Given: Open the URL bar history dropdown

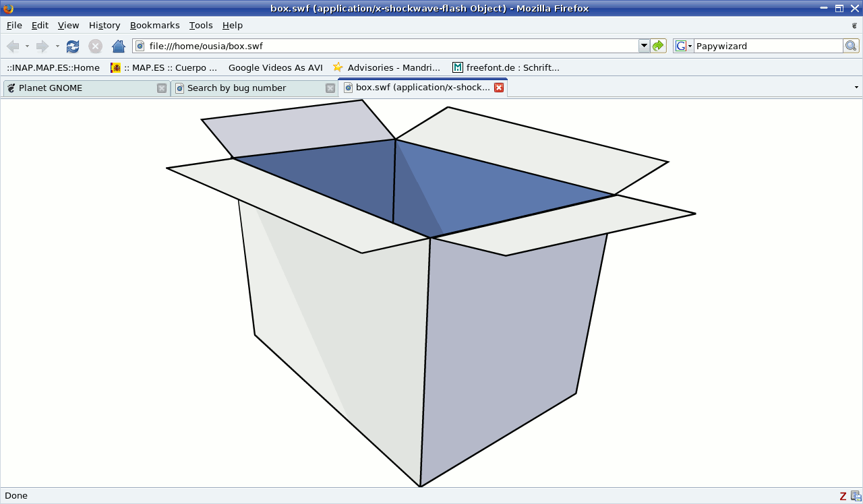Looking at the screenshot, I should [x=644, y=46].
